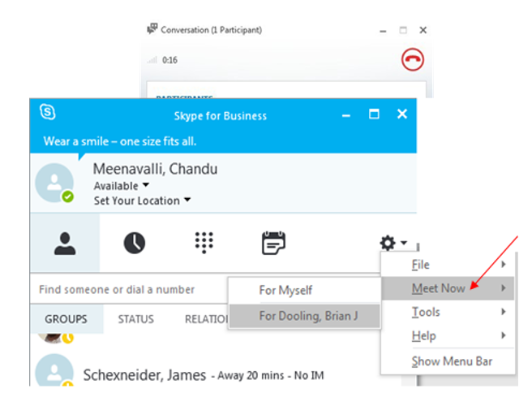
Task: Open the Set Your Location dropdown
Action: 142,201
